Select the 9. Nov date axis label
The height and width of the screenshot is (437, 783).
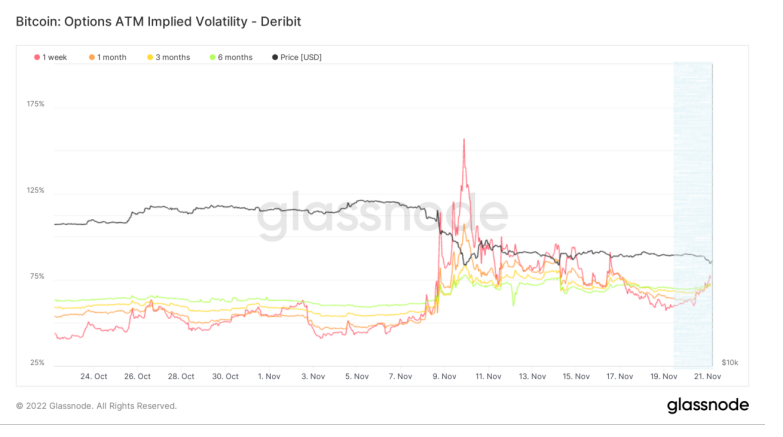[x=444, y=376]
